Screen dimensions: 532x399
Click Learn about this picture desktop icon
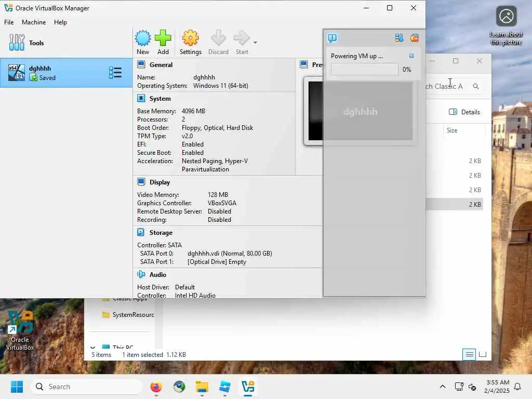click(x=506, y=26)
